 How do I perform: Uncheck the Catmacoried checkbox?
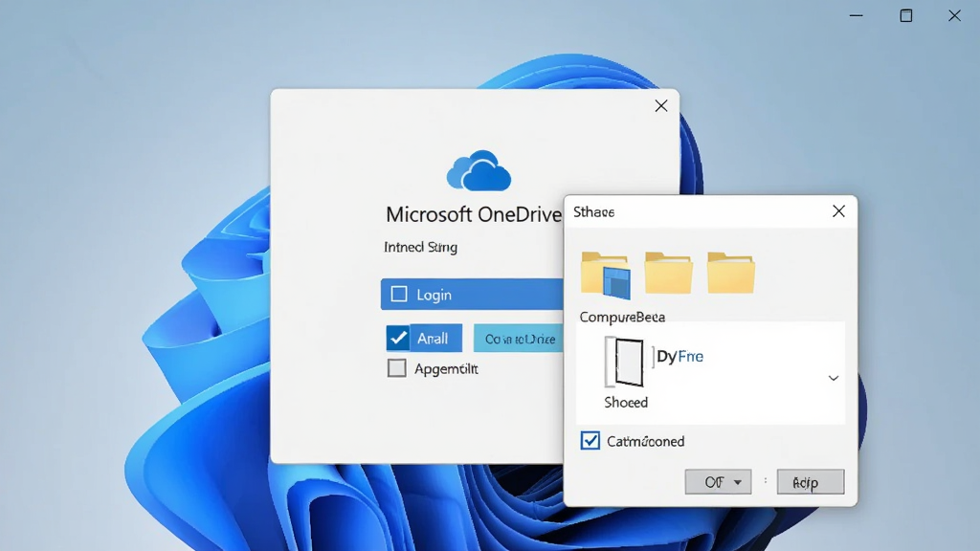[590, 440]
